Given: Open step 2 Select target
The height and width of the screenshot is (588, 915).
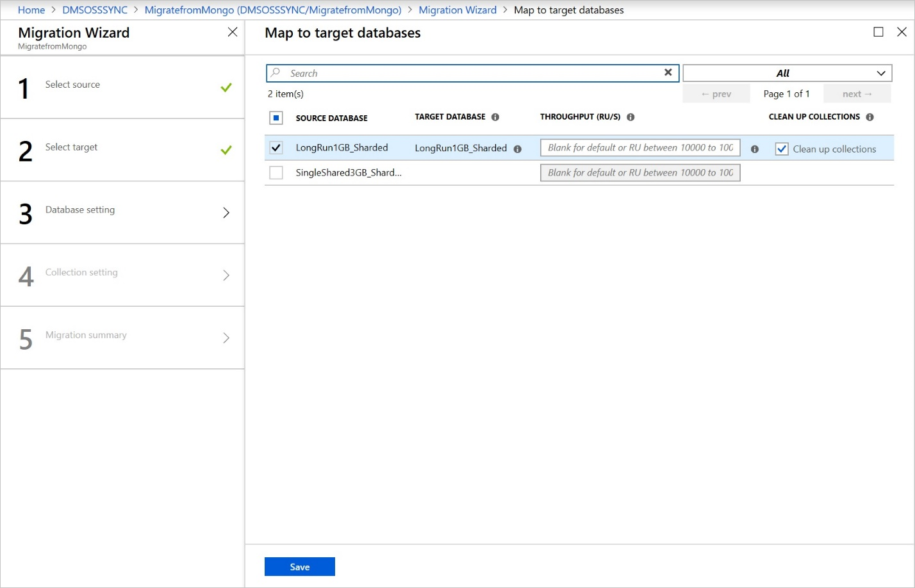Looking at the screenshot, I should [x=122, y=150].
